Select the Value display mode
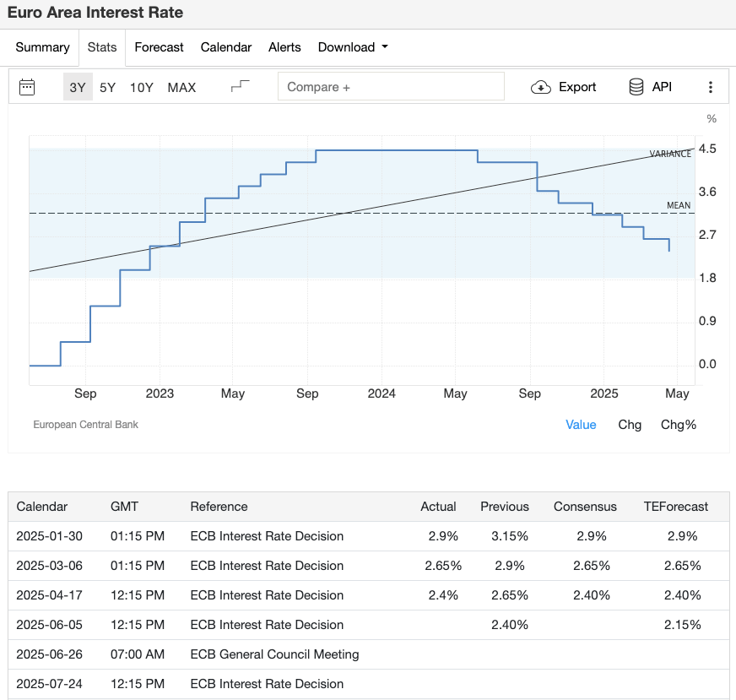The width and height of the screenshot is (736, 700). point(581,425)
